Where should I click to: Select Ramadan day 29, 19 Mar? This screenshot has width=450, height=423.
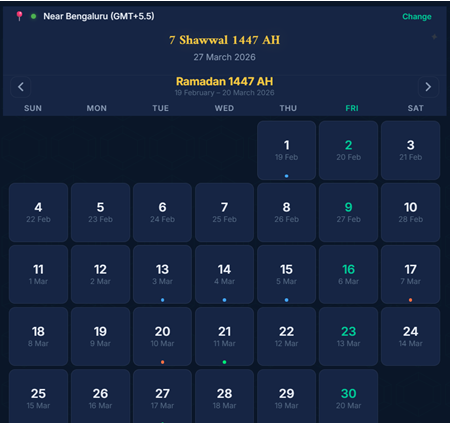[x=287, y=396]
